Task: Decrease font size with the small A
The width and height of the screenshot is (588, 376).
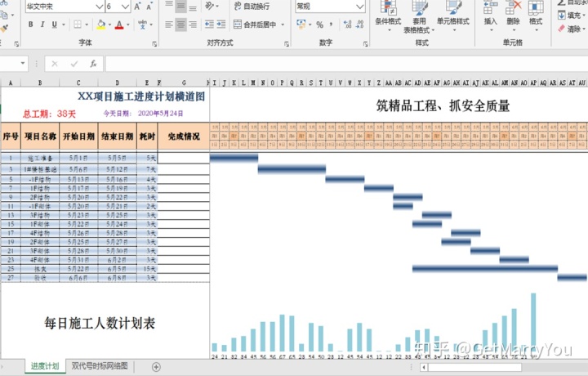Action: [149, 7]
